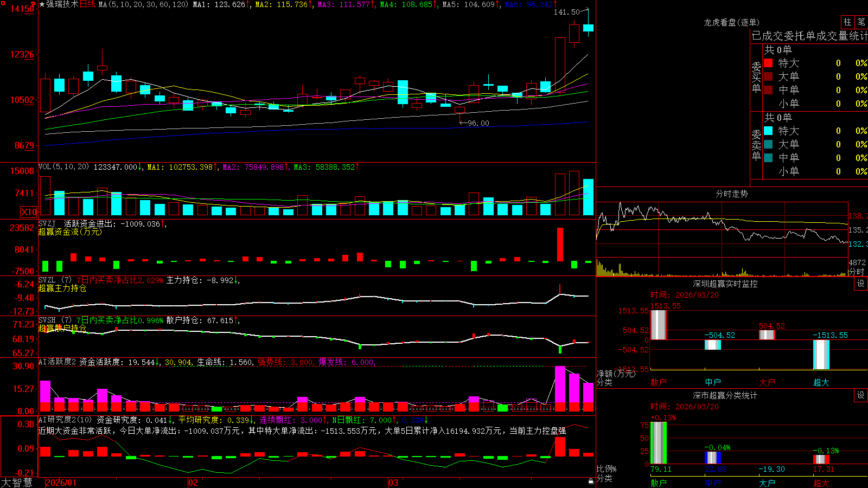The height and width of the screenshot is (488, 868).
Task: Click the intraday 分时走势 price line chart
Action: [722, 229]
